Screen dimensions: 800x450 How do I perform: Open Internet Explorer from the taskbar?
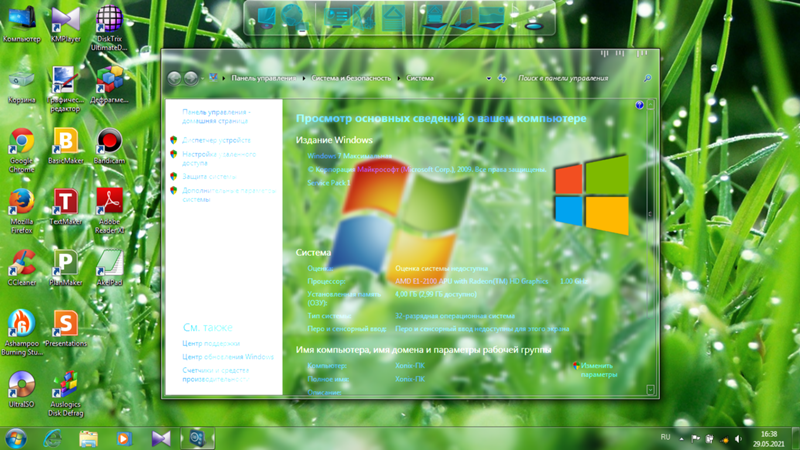53,438
